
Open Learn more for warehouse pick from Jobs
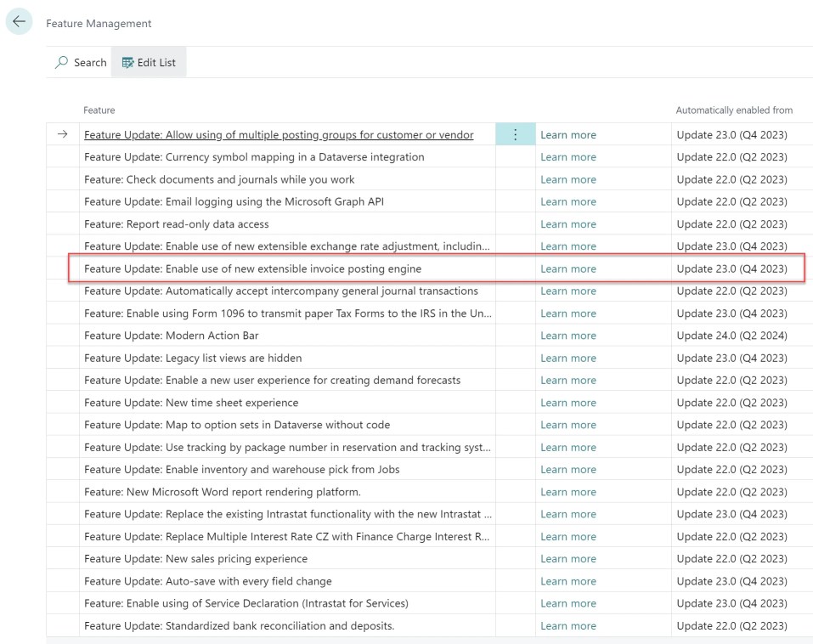(568, 469)
